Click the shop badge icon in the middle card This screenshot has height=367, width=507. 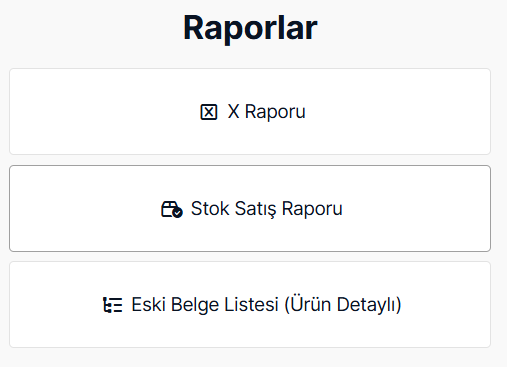point(172,209)
